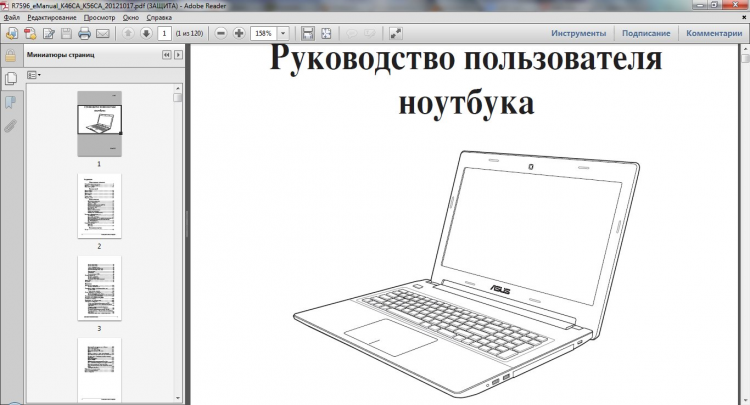Click the document menu close X
Image resolution: width=750 pixels, height=405 pixels.
point(744,17)
